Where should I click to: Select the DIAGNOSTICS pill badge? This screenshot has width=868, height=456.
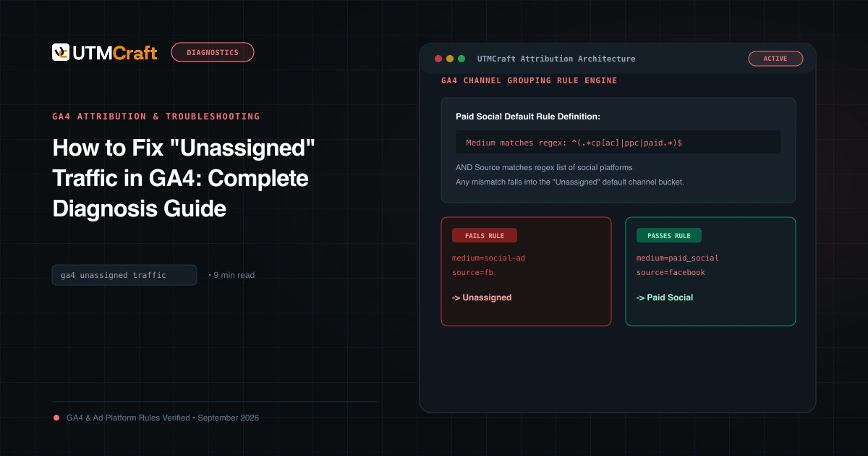(x=213, y=52)
